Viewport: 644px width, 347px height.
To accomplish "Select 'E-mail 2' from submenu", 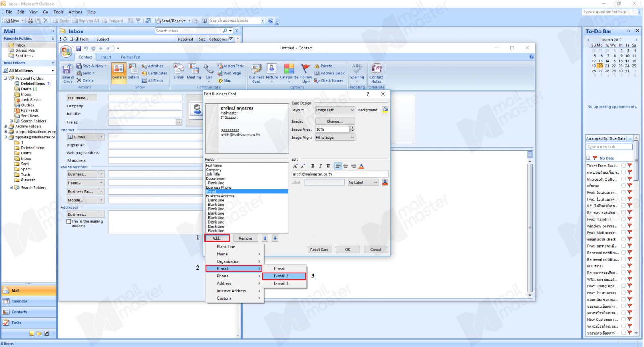I will [x=284, y=276].
